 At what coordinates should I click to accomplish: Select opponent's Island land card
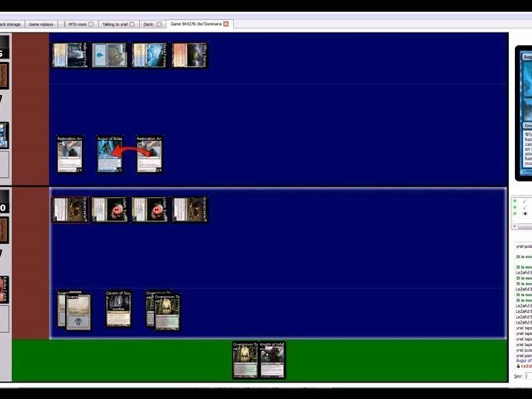tap(110, 55)
